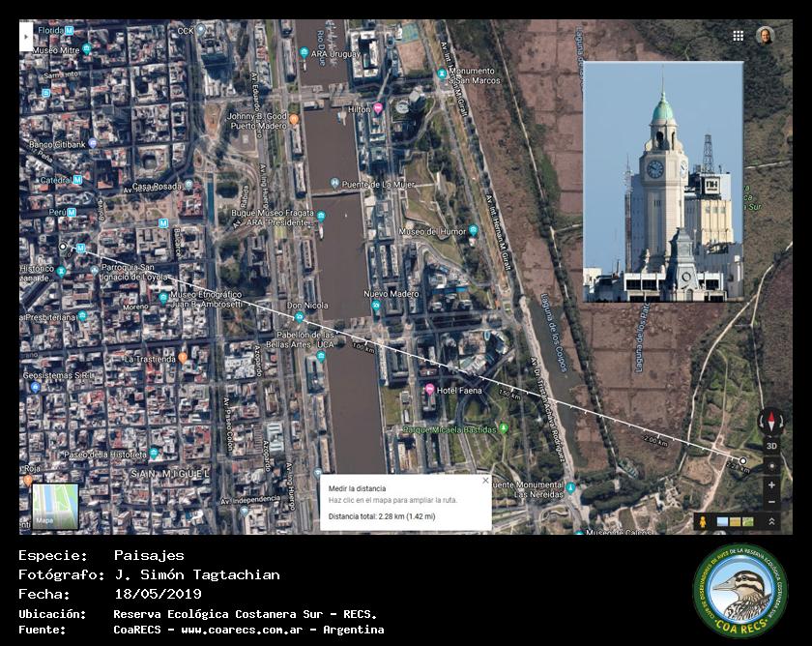Toggle the 3D tilt view
The height and width of the screenshot is (646, 812).
[771, 446]
